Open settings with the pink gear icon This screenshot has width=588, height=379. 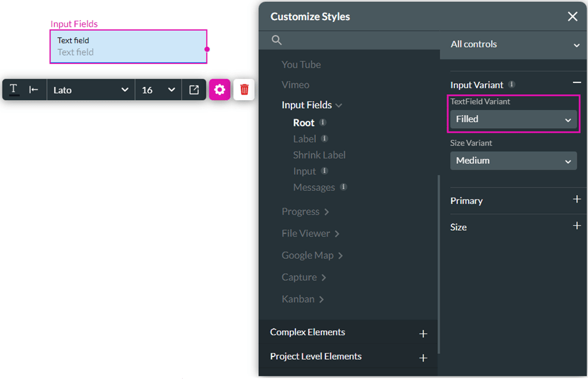click(220, 89)
